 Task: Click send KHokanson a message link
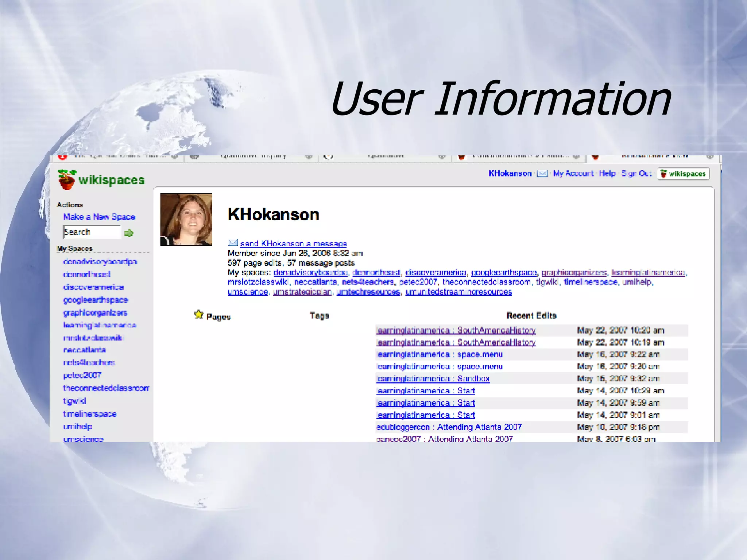pyautogui.click(x=293, y=243)
